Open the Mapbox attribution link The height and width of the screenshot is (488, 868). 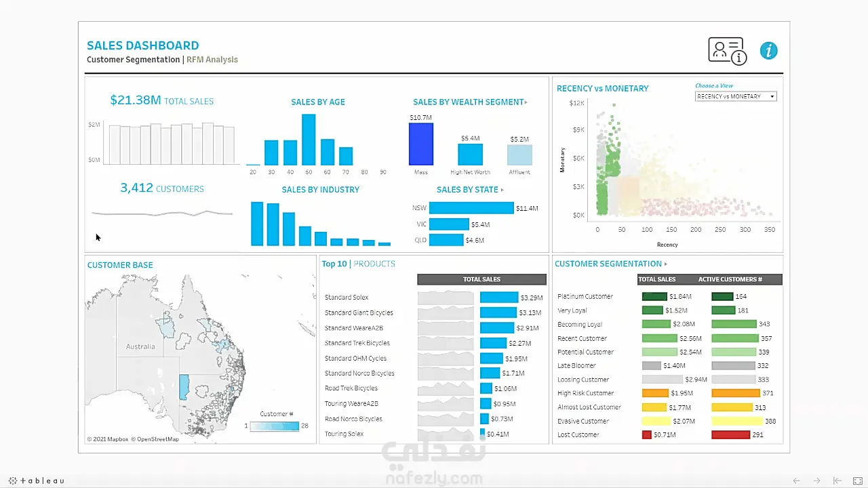[108, 439]
